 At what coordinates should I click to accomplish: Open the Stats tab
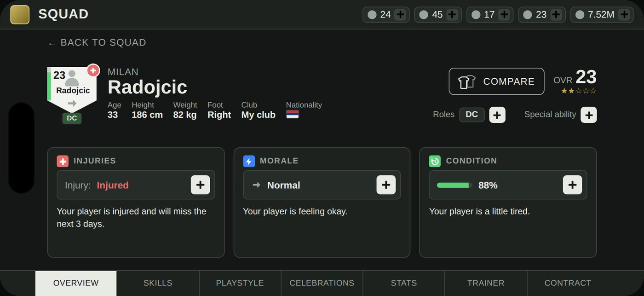coord(404,283)
